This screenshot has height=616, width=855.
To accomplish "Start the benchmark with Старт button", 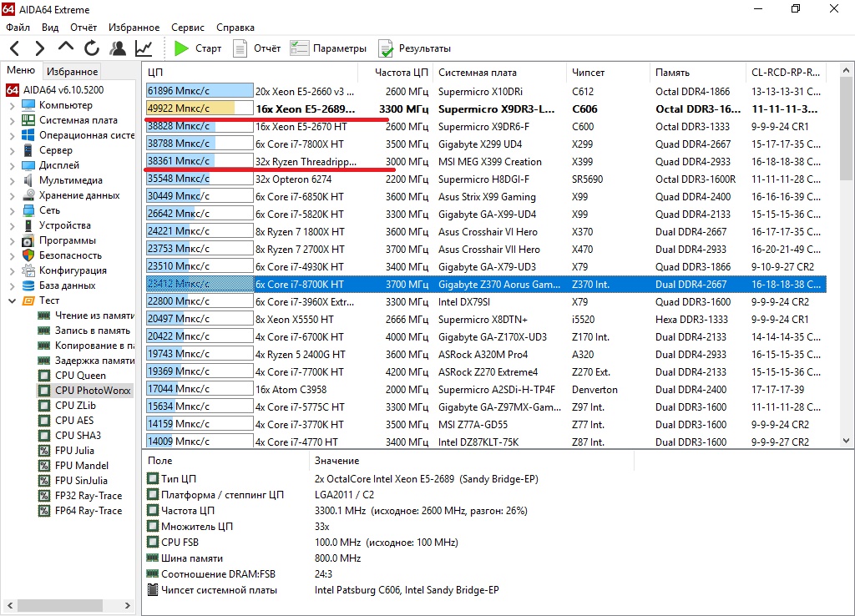I will coord(197,48).
